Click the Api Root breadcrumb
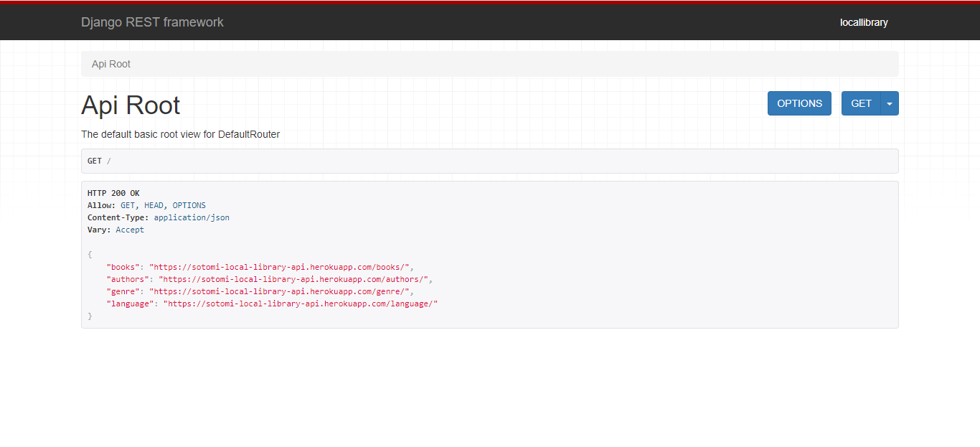The width and height of the screenshot is (980, 447). (x=111, y=64)
